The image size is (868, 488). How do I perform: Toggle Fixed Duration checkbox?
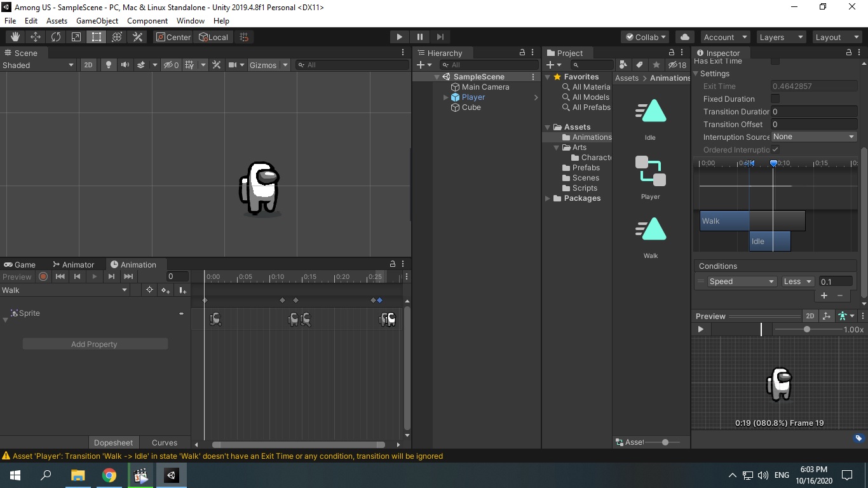click(775, 98)
